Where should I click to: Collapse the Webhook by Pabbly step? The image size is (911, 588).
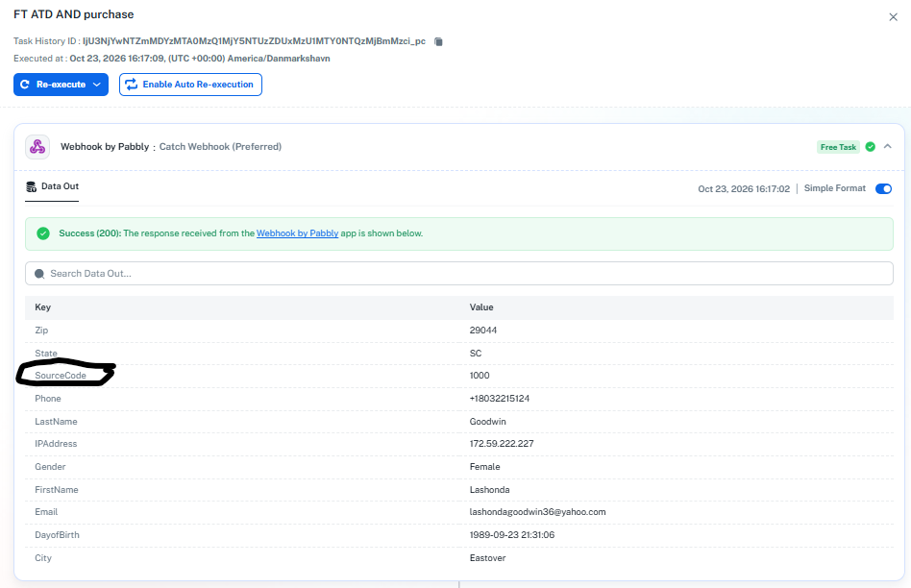point(888,146)
